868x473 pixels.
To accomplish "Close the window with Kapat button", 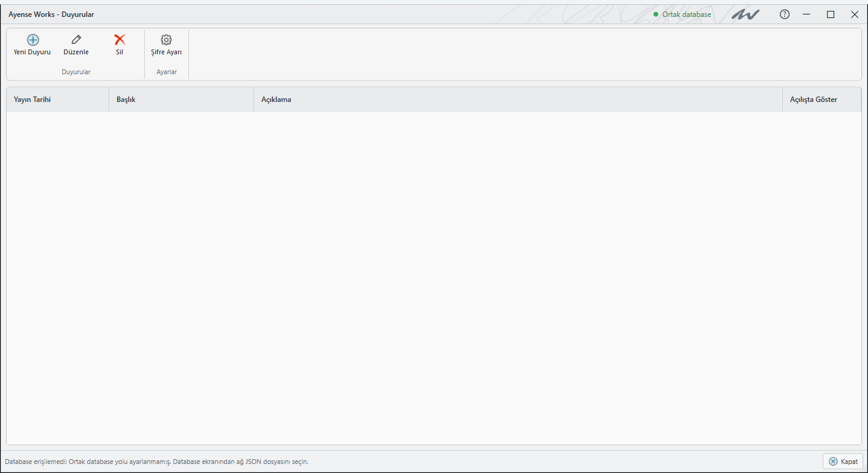I will [843, 462].
